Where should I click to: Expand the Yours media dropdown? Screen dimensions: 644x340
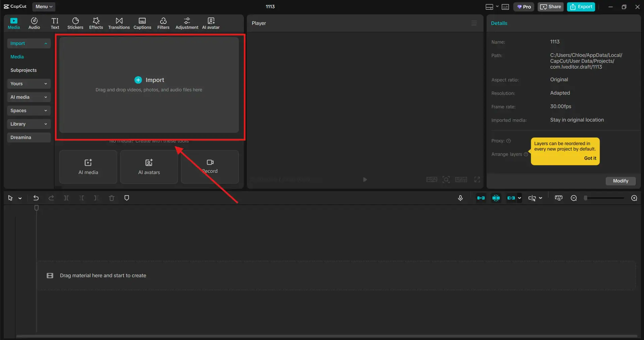click(x=29, y=84)
